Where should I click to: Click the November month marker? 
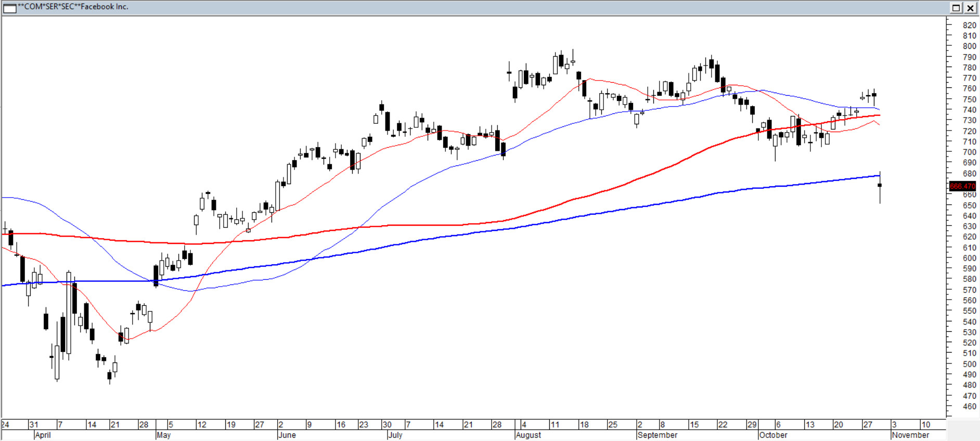click(x=910, y=435)
